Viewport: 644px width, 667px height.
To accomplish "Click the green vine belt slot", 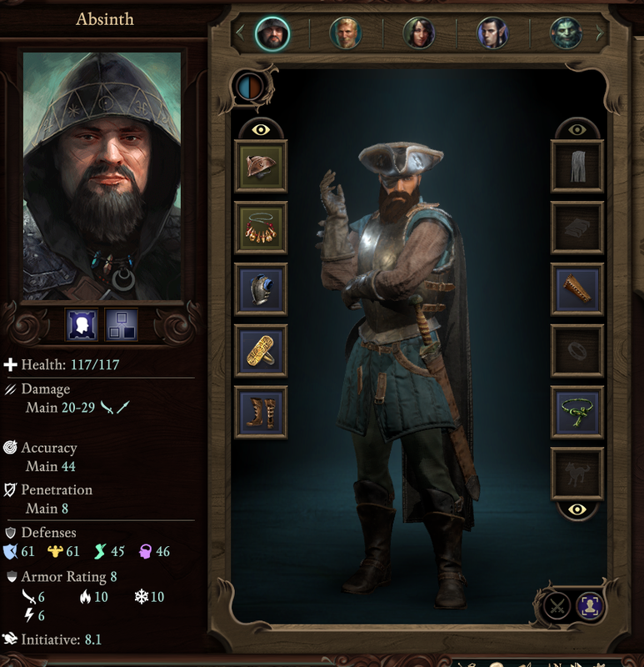I will 577,412.
